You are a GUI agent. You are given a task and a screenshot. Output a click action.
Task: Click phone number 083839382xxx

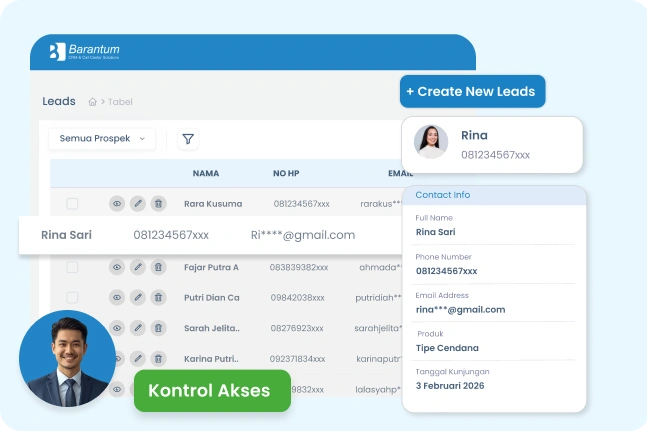click(299, 267)
